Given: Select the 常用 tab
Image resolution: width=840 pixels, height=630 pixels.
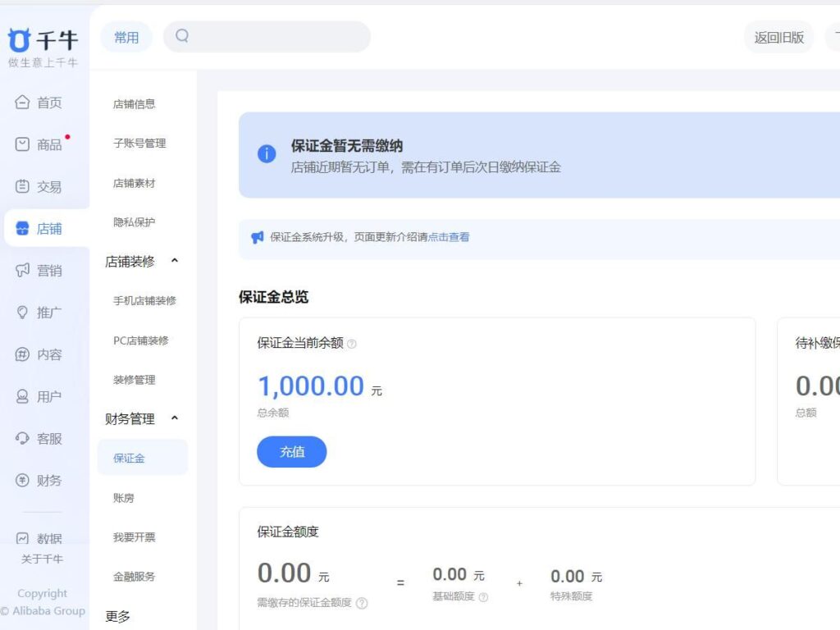Looking at the screenshot, I should (126, 37).
